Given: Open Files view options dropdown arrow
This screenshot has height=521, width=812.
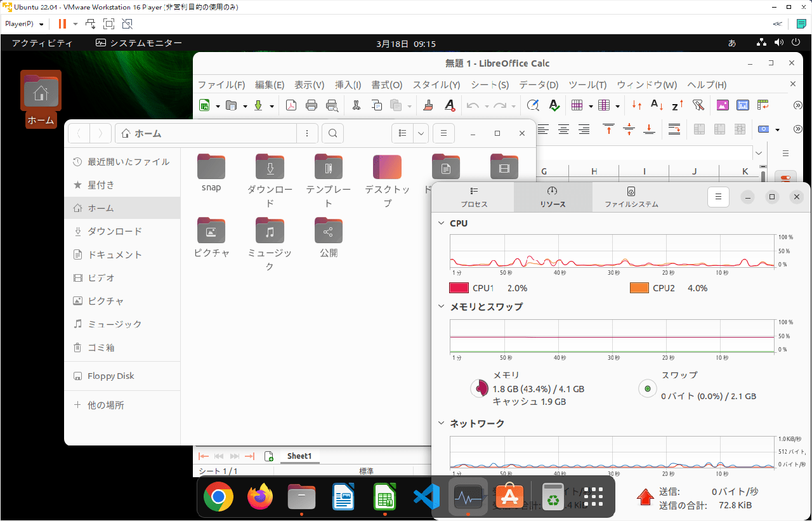Looking at the screenshot, I should coord(421,133).
